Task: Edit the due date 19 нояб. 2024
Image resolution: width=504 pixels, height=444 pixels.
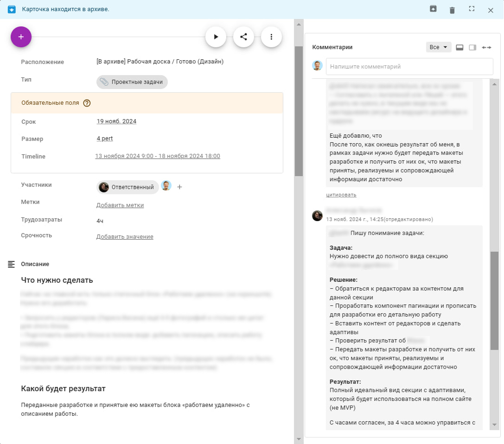Action: [116, 121]
